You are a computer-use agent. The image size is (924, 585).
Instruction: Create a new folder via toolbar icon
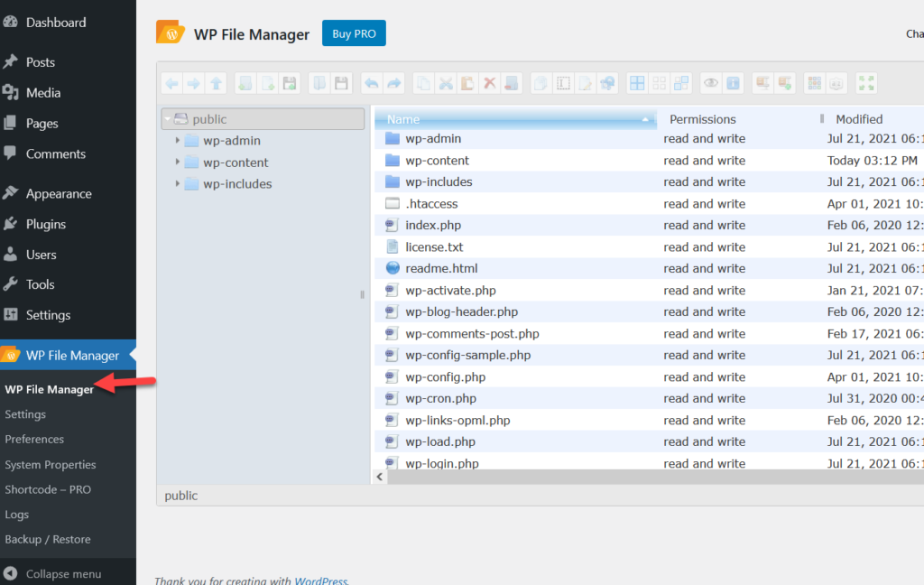[x=245, y=84]
